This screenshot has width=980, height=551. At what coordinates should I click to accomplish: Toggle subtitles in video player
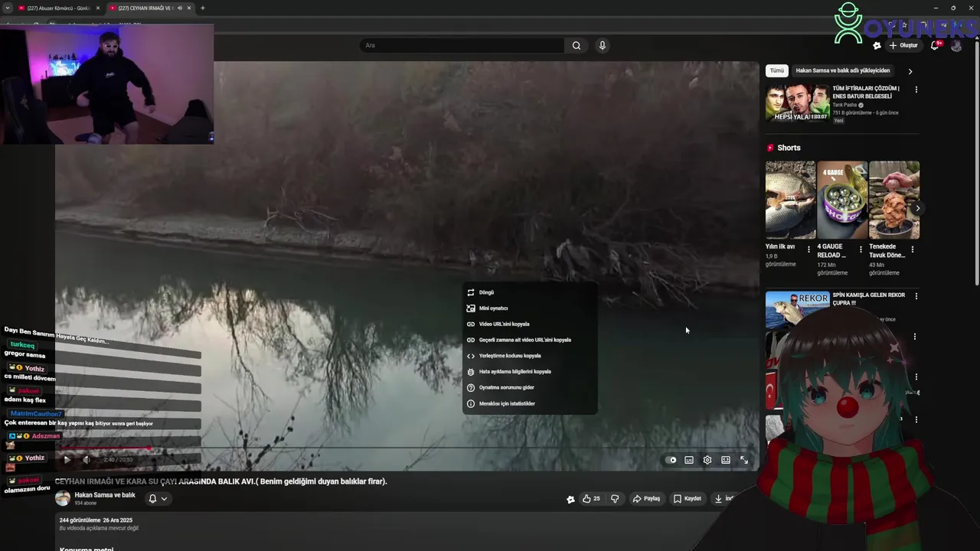(x=689, y=460)
